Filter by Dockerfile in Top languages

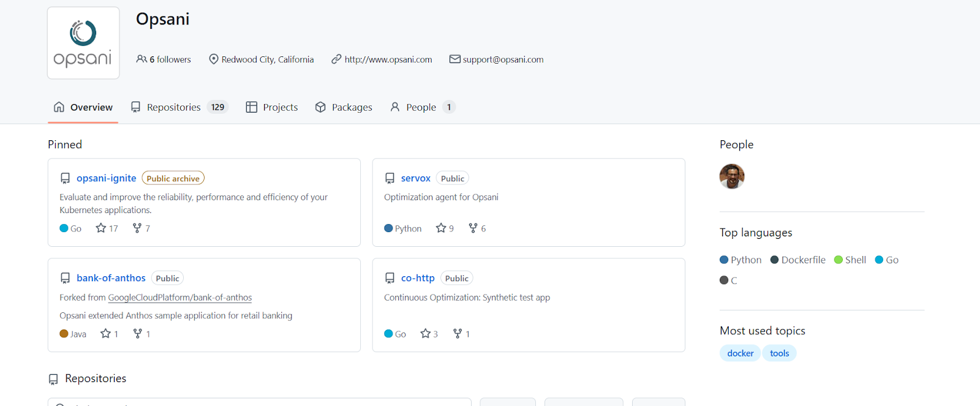(x=798, y=260)
